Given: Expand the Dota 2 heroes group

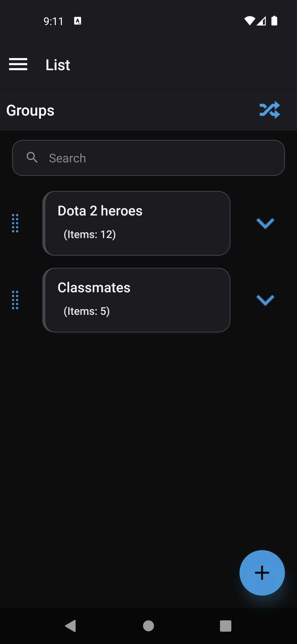Looking at the screenshot, I should coord(265,223).
